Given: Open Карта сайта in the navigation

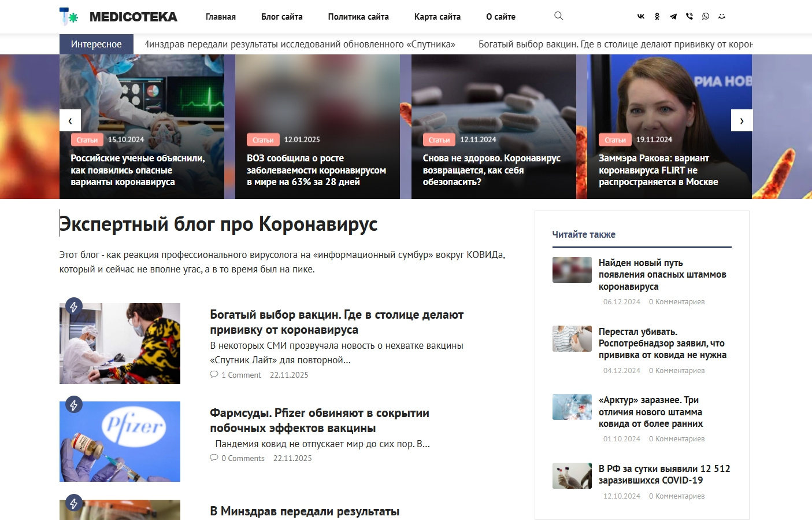Looking at the screenshot, I should pyautogui.click(x=437, y=17).
